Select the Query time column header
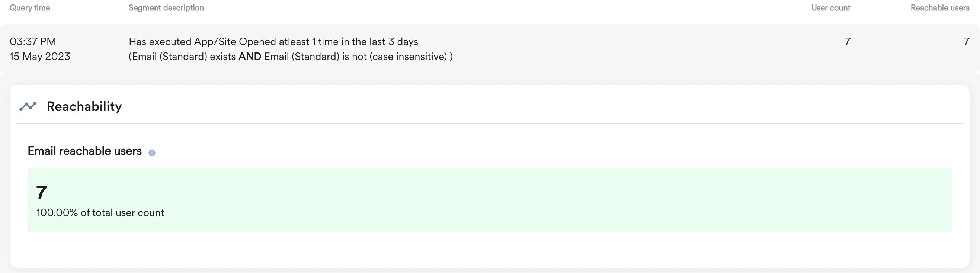Image resolution: width=980 pixels, height=273 pixels. (x=30, y=7)
